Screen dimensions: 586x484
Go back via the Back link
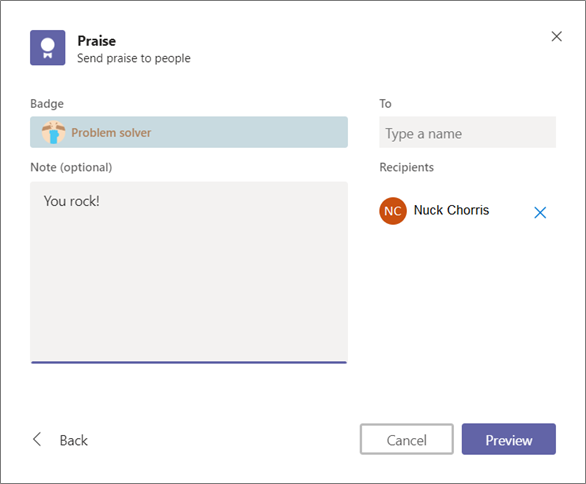click(74, 440)
